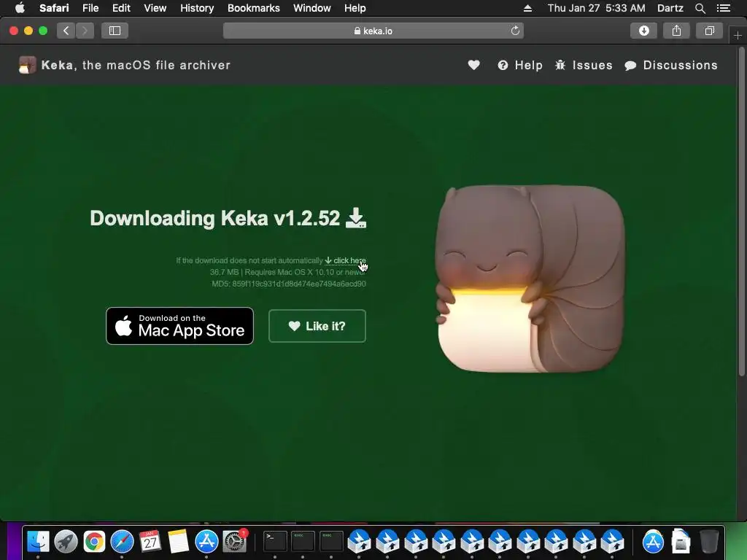Viewport: 747px width, 560px height.
Task: Open Google Chrome from the Dock
Action: pos(94,542)
